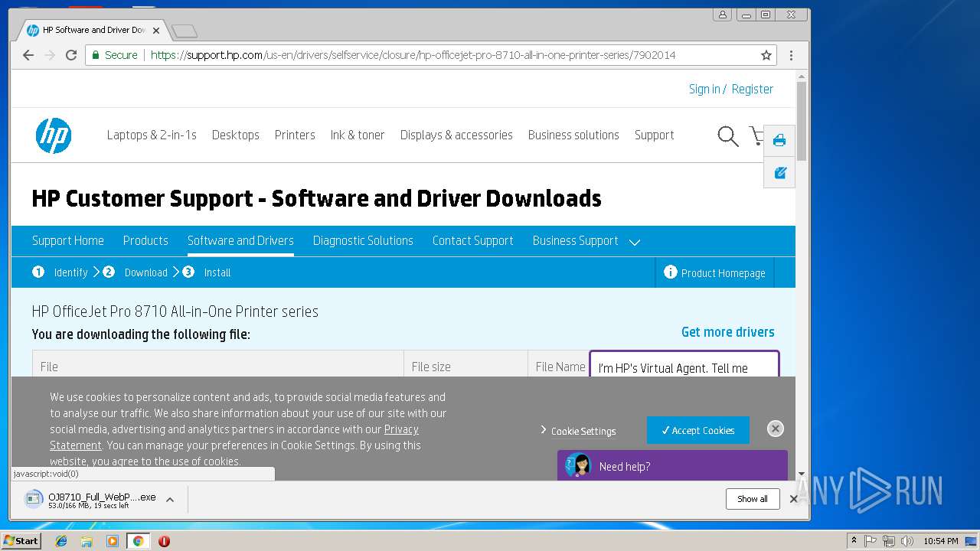980x551 pixels.
Task: Go to step 1 Identify
Action: tap(60, 272)
